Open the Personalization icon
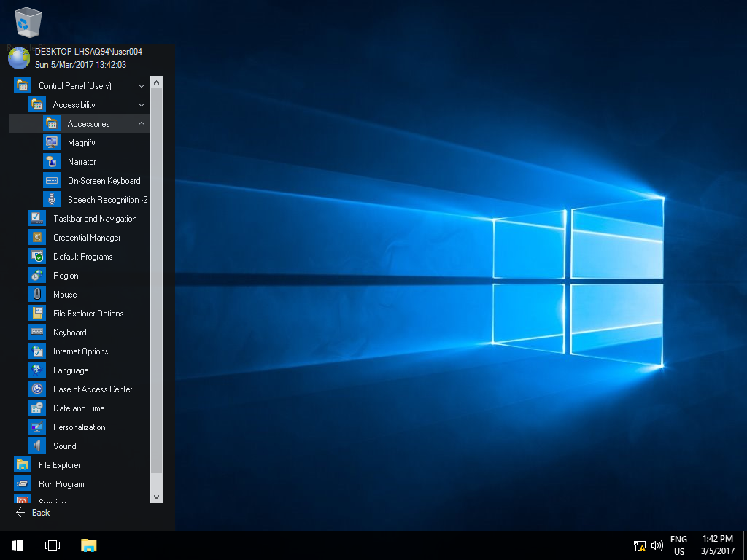Viewport: 747px width, 560px height. pyautogui.click(x=37, y=427)
